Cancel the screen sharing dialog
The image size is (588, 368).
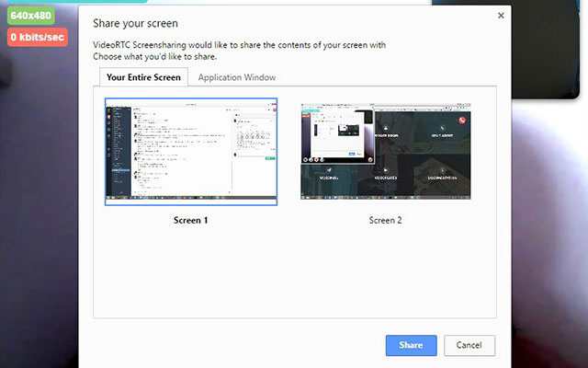tap(469, 345)
